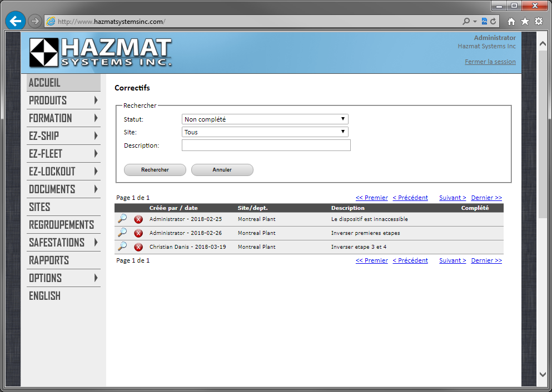View details of 2018-02-25 corrective with magnifier

click(x=122, y=219)
